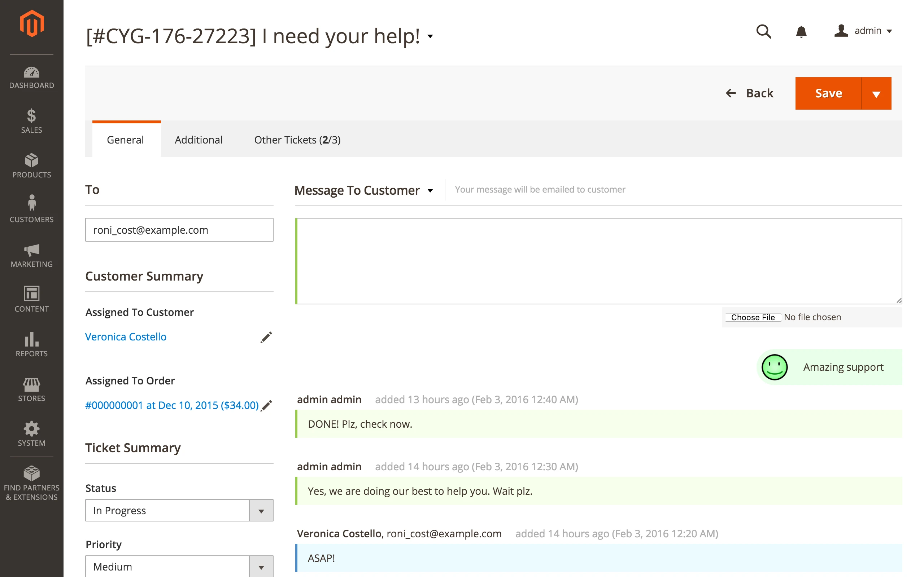The height and width of the screenshot is (577, 924).
Task: Click the notifications bell icon
Action: coord(801,31)
